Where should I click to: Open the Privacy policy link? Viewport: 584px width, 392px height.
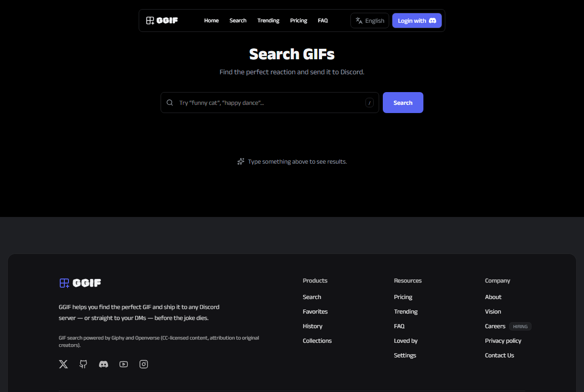pyautogui.click(x=503, y=341)
